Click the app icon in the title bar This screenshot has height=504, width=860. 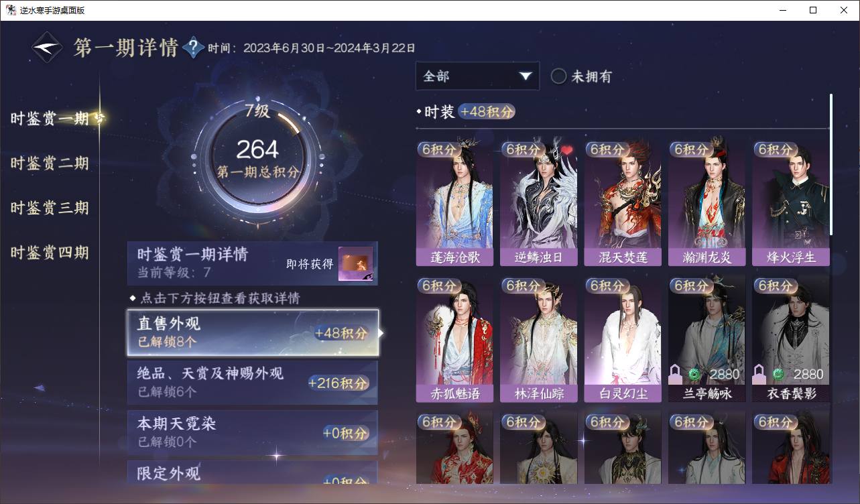point(11,10)
